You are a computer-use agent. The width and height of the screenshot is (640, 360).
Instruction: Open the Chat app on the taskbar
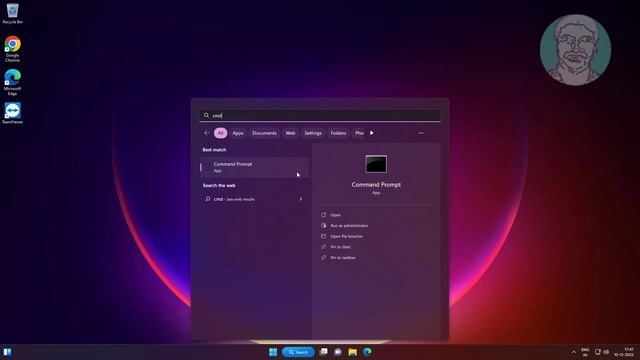tap(338, 352)
